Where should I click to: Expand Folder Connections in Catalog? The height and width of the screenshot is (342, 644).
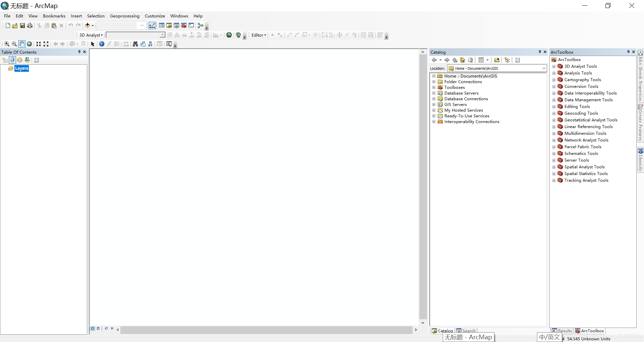point(434,82)
